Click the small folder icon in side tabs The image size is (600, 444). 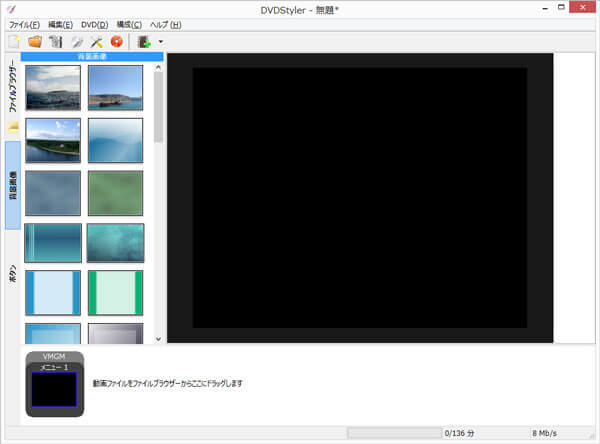[12, 127]
